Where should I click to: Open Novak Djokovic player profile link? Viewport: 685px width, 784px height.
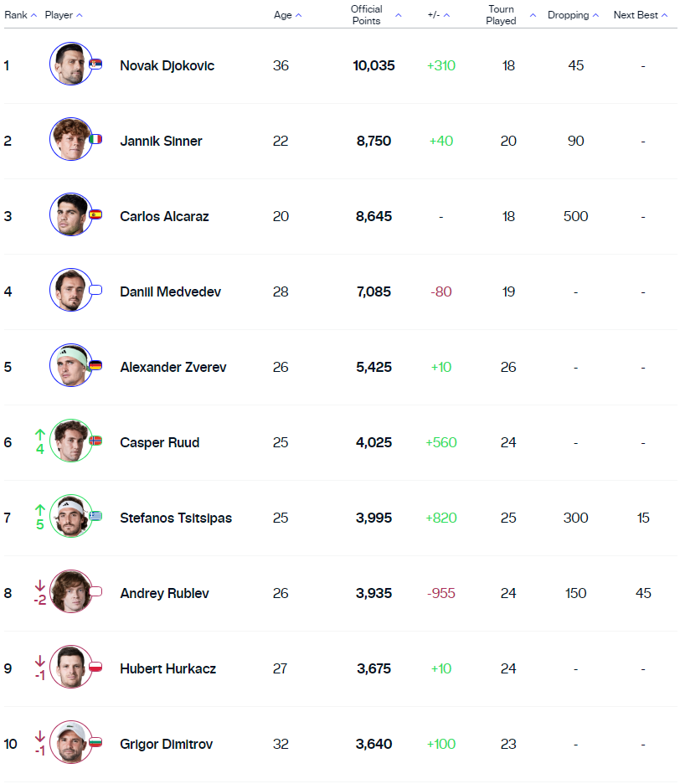click(x=167, y=65)
